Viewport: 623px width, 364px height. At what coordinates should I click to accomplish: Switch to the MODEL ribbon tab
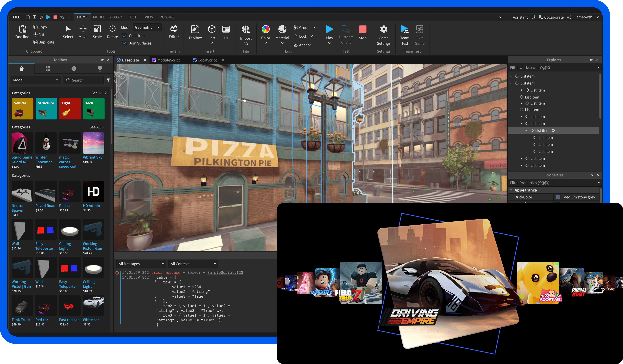[x=99, y=17]
